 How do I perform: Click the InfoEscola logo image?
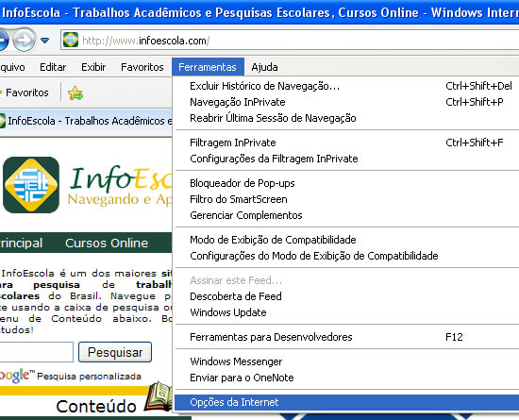click(88, 185)
